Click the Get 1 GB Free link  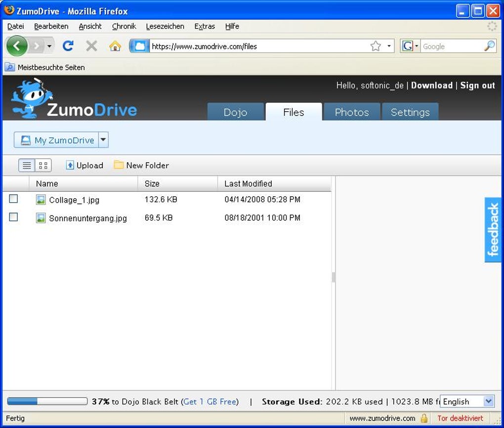coord(210,402)
